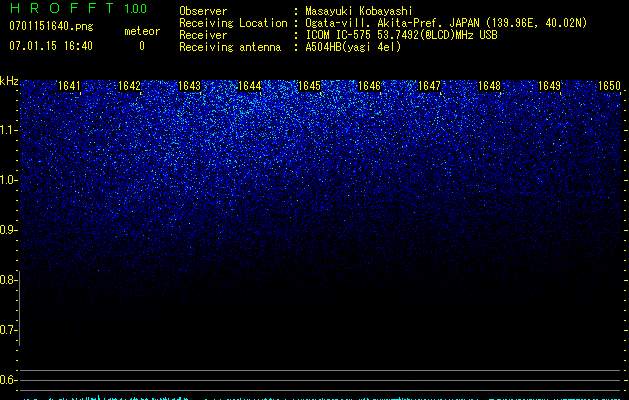Click the 1646 time marker
This screenshot has height=400, width=629.
pyautogui.click(x=369, y=86)
